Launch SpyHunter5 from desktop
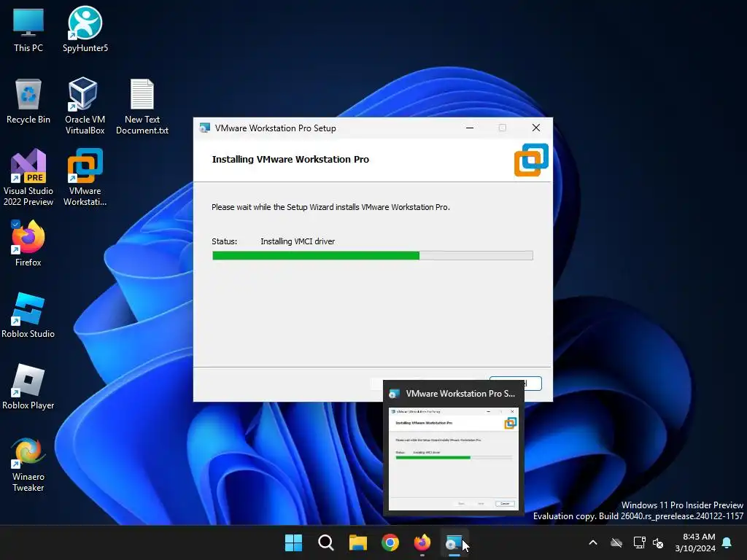 [x=85, y=30]
